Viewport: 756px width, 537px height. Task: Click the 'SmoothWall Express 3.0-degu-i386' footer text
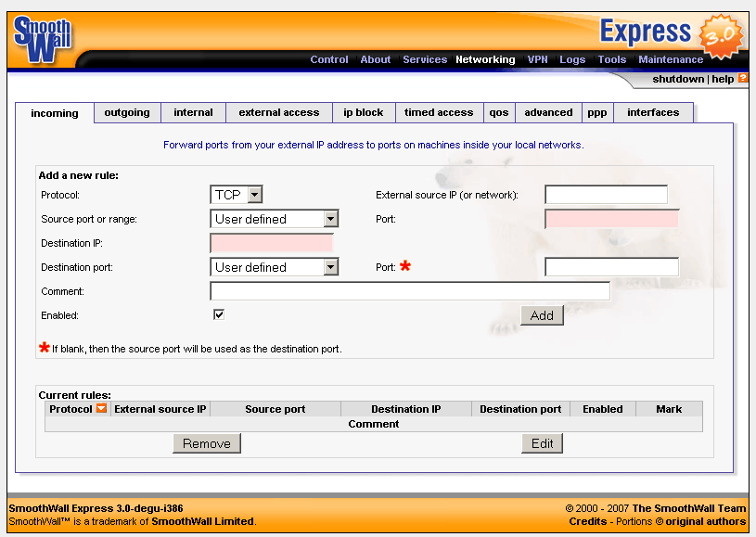click(96, 508)
